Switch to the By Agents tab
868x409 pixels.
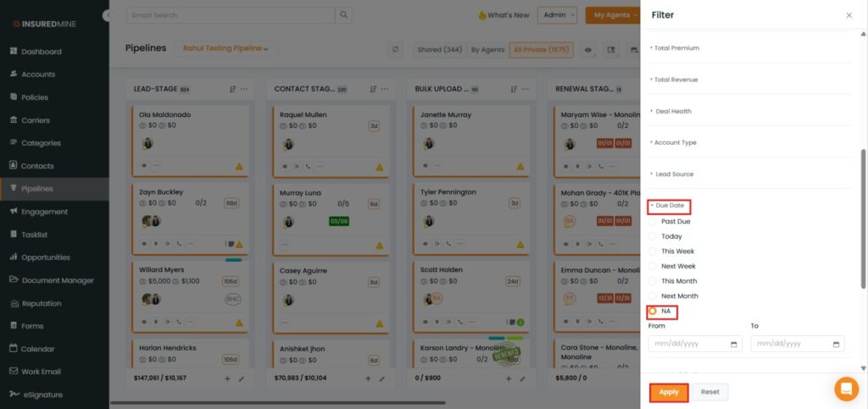coord(487,50)
